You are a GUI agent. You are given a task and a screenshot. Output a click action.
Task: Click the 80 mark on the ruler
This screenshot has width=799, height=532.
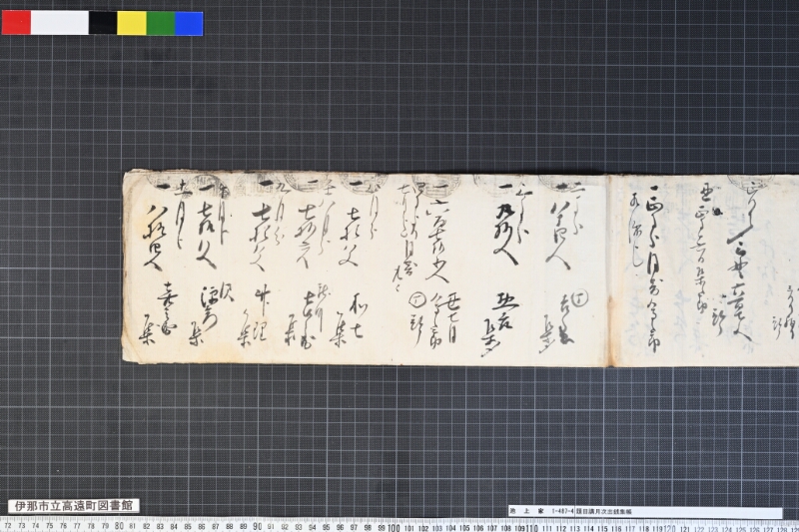pyautogui.click(x=119, y=526)
